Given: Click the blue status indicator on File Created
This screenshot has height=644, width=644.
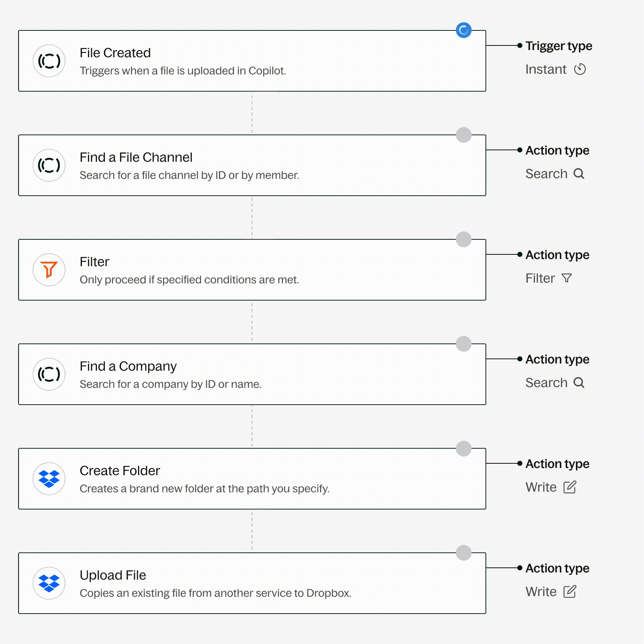Looking at the screenshot, I should click(x=464, y=30).
